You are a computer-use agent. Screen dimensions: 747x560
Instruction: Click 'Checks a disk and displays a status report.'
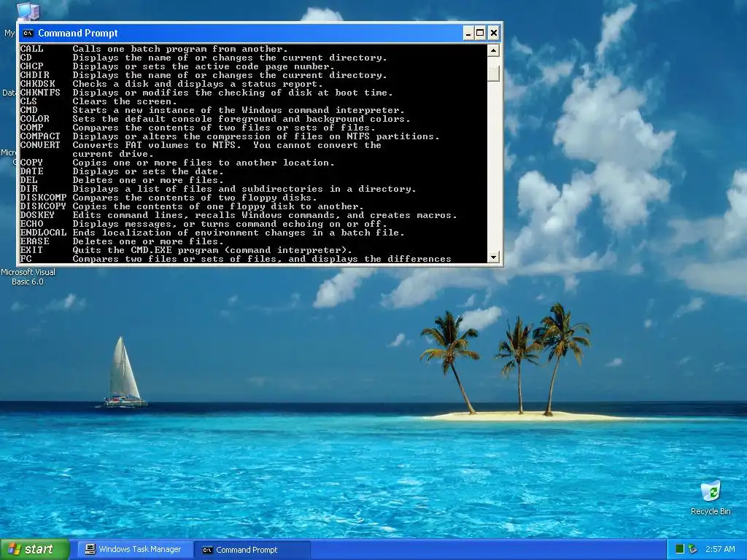198,84
